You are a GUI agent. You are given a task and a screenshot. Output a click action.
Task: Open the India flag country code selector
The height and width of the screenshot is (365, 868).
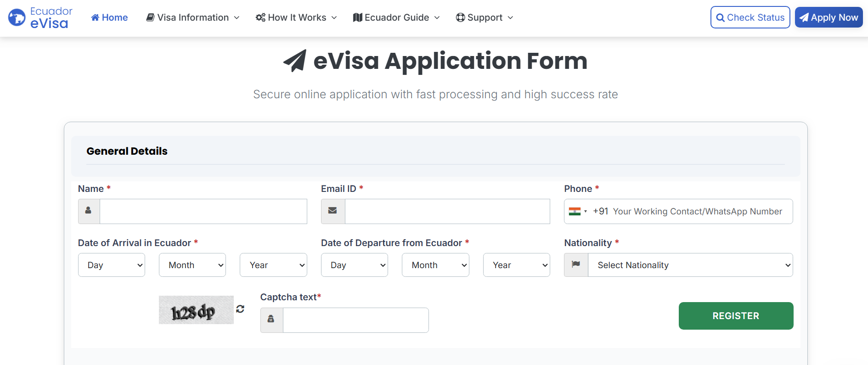(577, 211)
